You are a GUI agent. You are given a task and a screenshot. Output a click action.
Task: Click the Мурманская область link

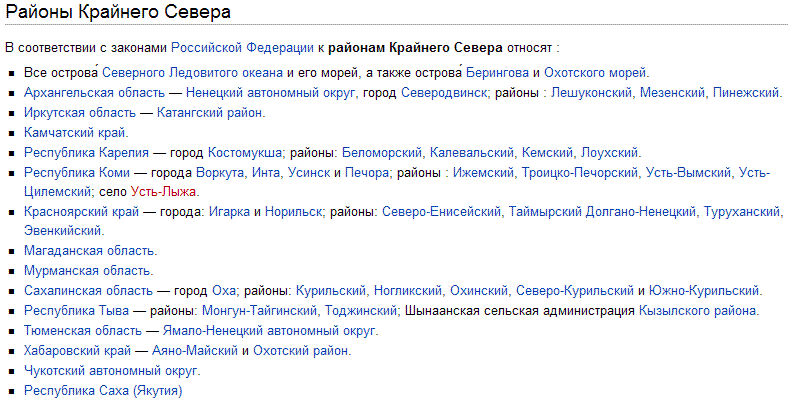[x=87, y=271]
